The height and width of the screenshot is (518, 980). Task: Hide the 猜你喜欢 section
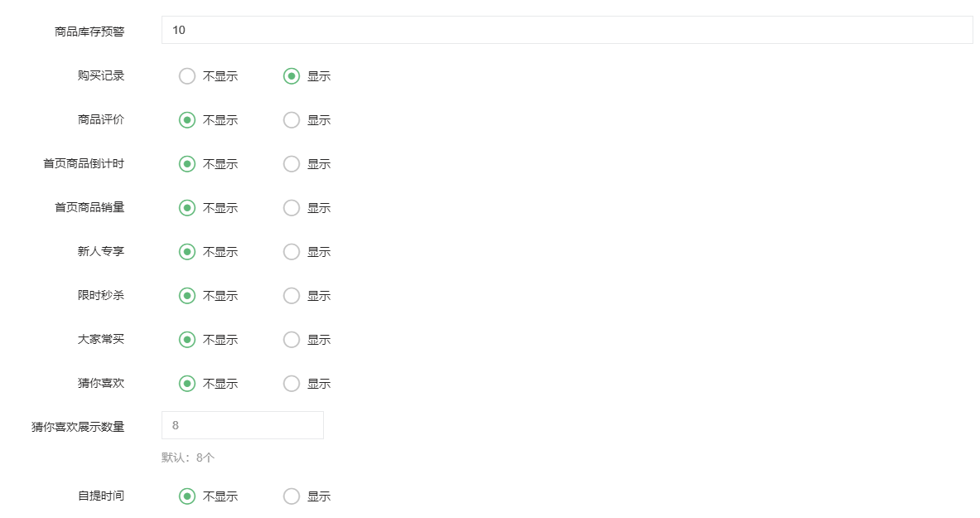(187, 384)
